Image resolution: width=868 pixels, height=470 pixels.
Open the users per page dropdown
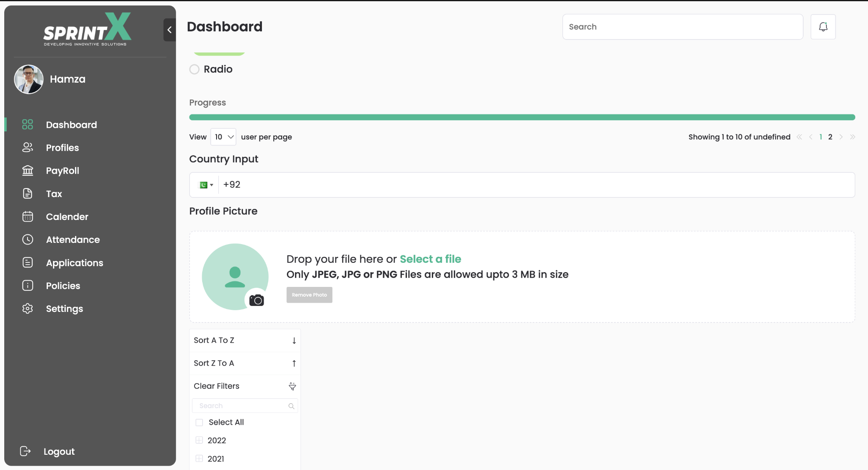click(x=223, y=137)
